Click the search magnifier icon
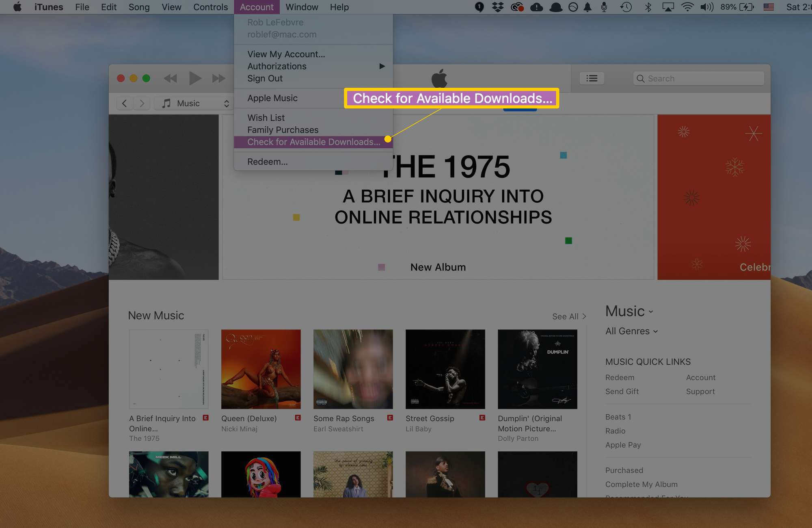Screen dimensions: 812x528 640,78
